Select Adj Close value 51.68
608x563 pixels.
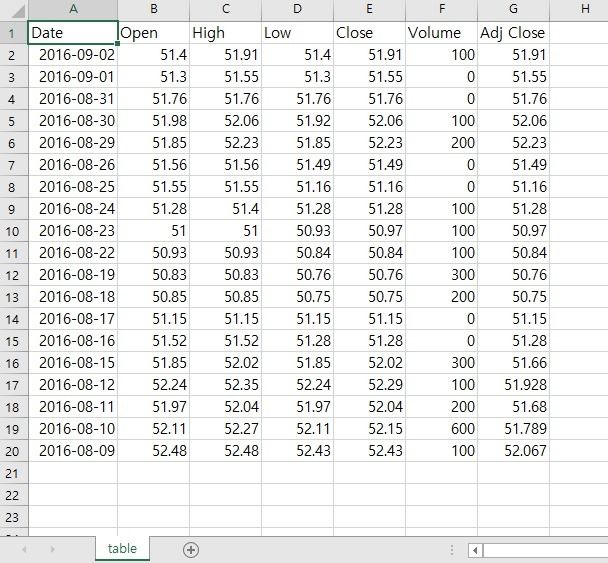coord(513,407)
